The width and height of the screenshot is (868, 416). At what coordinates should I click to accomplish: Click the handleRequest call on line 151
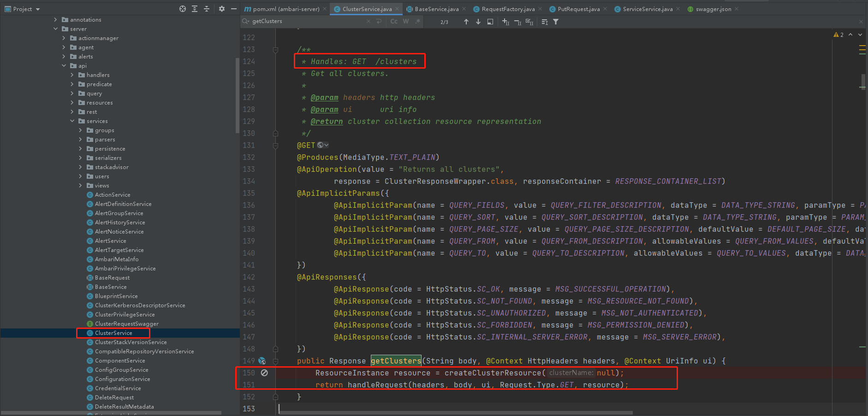377,385
